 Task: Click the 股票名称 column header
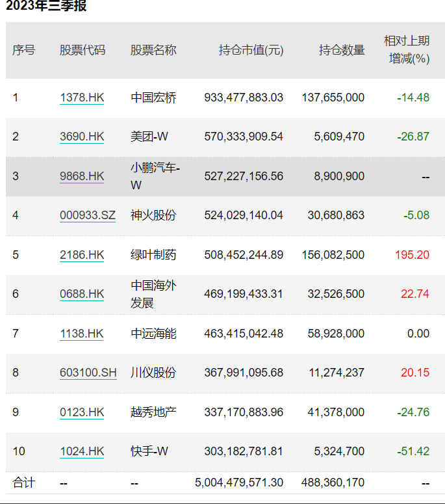(x=153, y=50)
